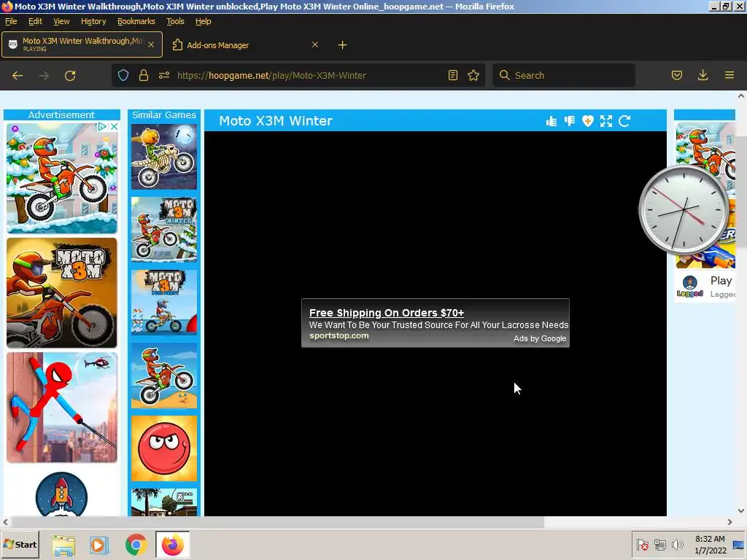Switch to the Add-ons Manager tab
This screenshot has width=747, height=560.
[x=245, y=45]
